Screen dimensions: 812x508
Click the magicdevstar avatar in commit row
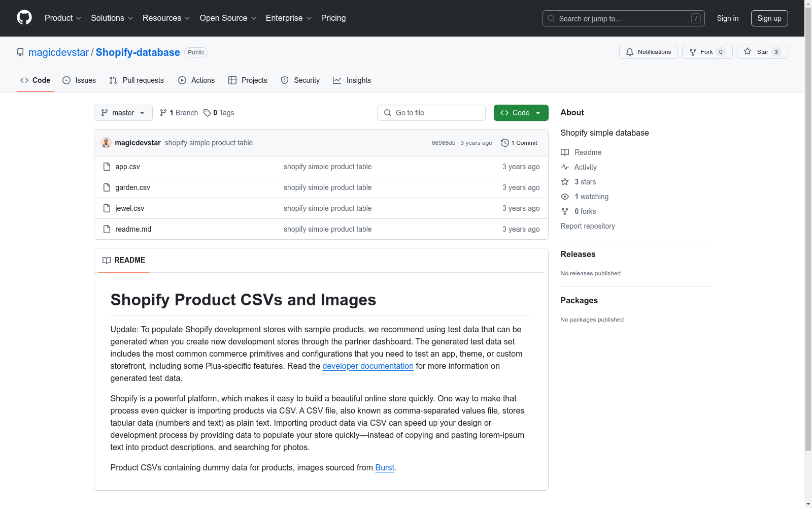[x=106, y=143]
